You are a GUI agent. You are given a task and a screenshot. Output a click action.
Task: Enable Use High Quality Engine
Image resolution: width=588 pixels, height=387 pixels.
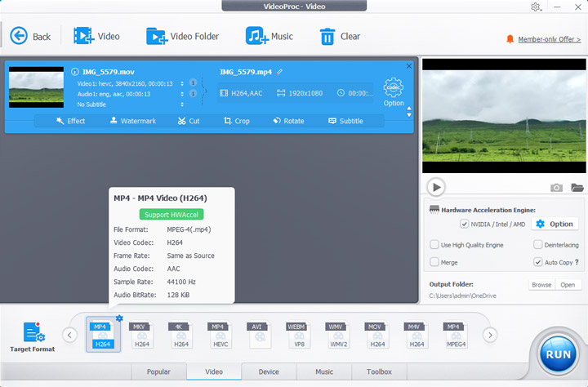(x=434, y=244)
